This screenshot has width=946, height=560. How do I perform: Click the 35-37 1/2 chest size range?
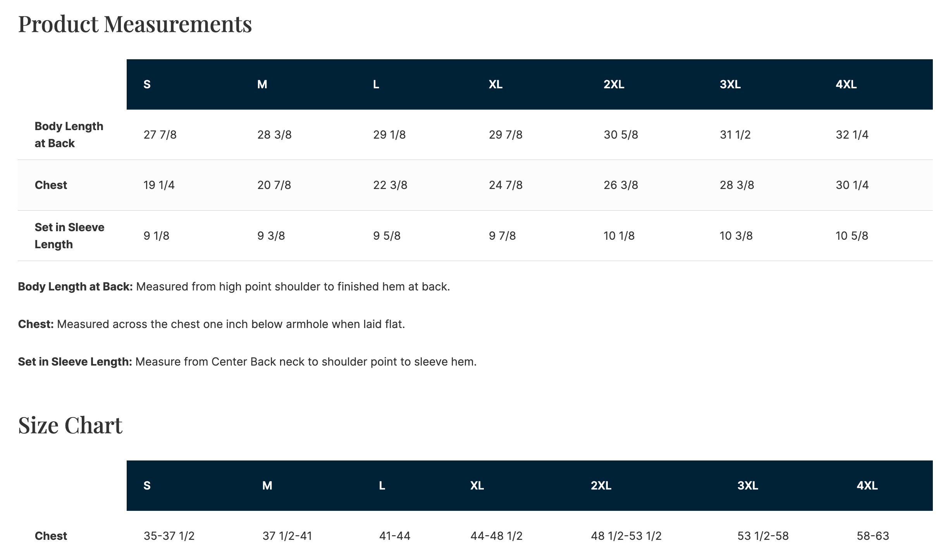(x=169, y=536)
